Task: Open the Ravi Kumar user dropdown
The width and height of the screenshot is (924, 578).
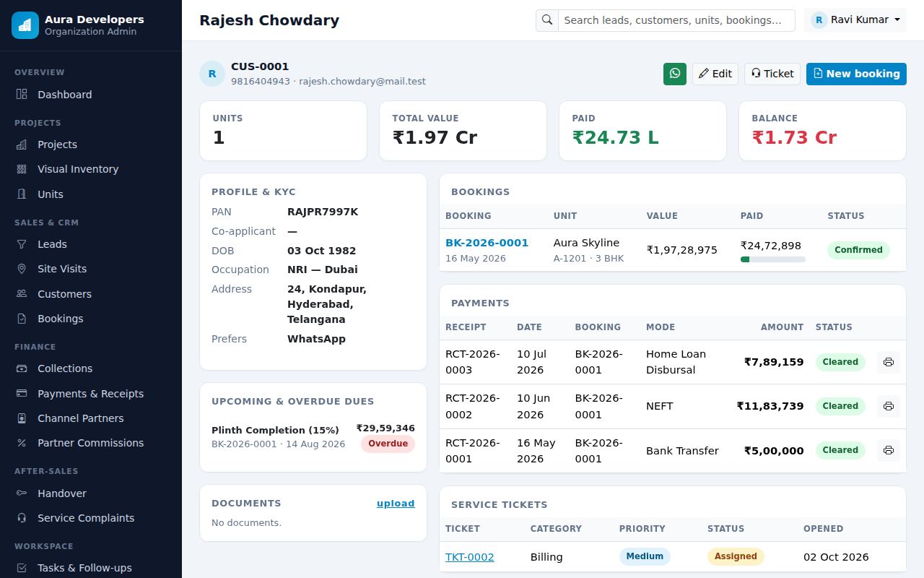Action: pos(855,20)
